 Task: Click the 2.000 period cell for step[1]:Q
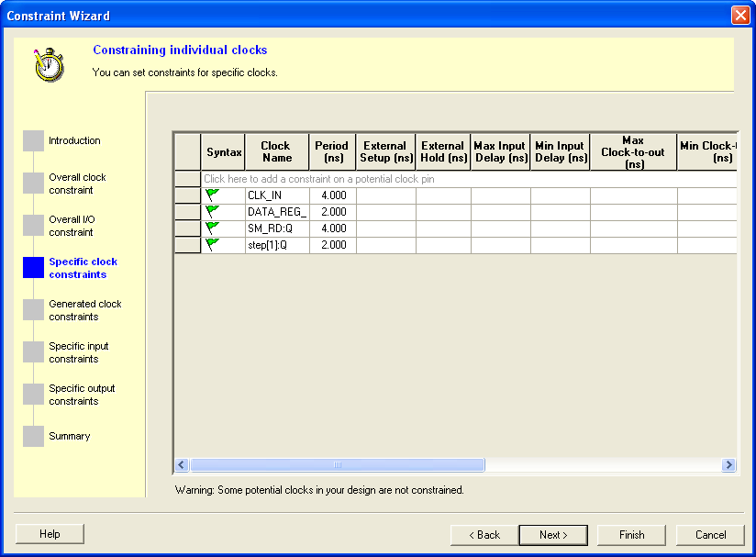[x=333, y=245]
